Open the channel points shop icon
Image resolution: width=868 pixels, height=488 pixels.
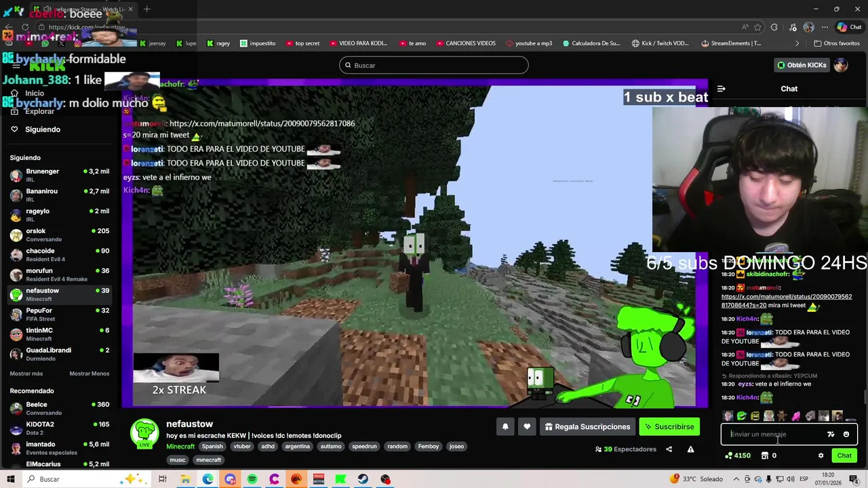764,455
